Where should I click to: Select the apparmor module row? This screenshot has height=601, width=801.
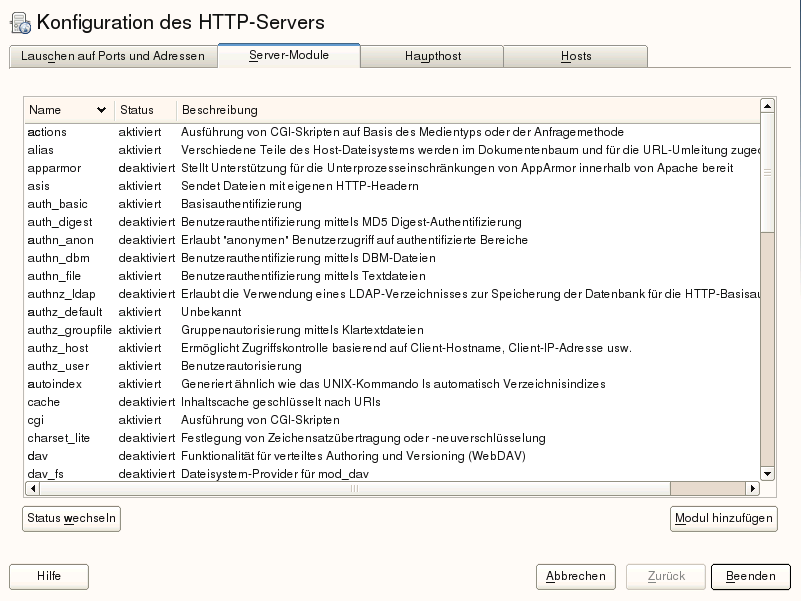55,168
